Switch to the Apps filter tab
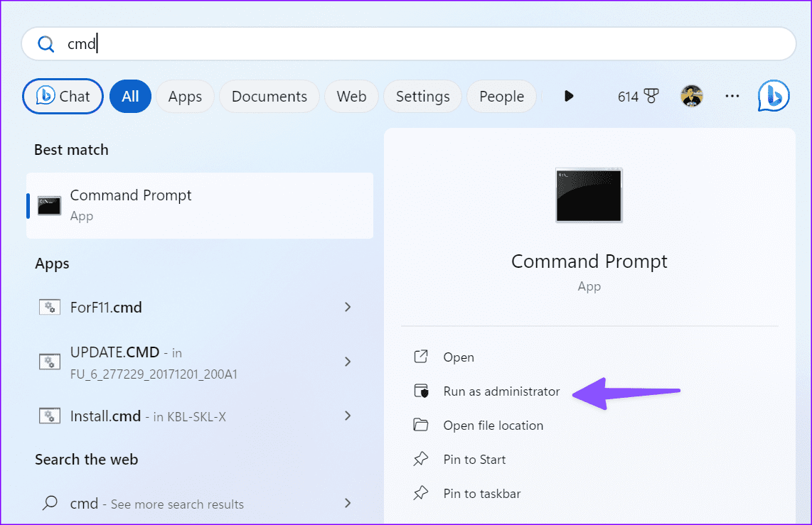 point(185,97)
